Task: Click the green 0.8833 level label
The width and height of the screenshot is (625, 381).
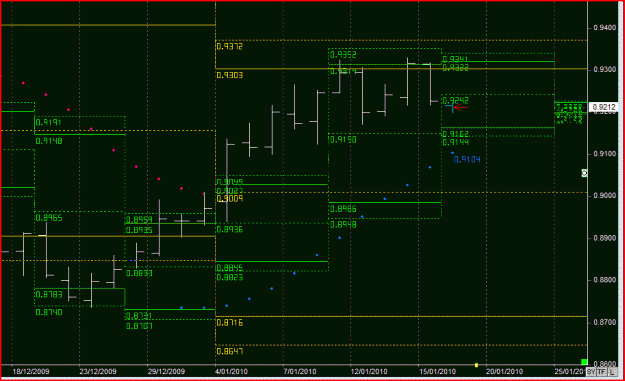Action: click(x=139, y=273)
